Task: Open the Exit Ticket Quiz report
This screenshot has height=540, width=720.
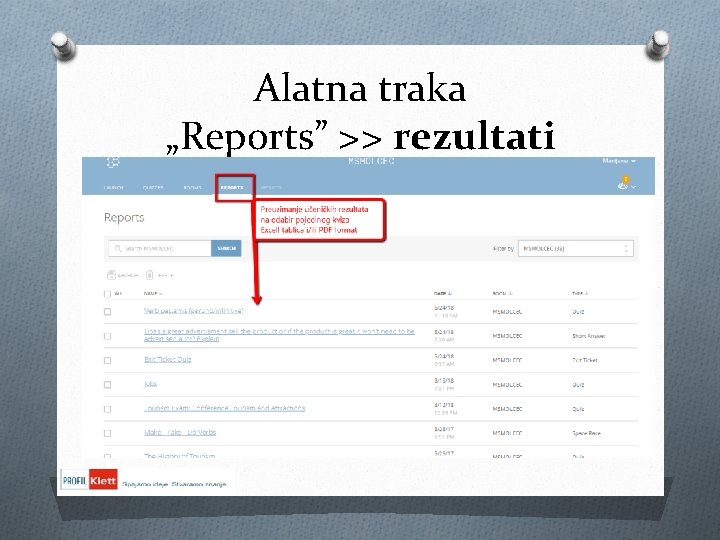Action: (168, 360)
